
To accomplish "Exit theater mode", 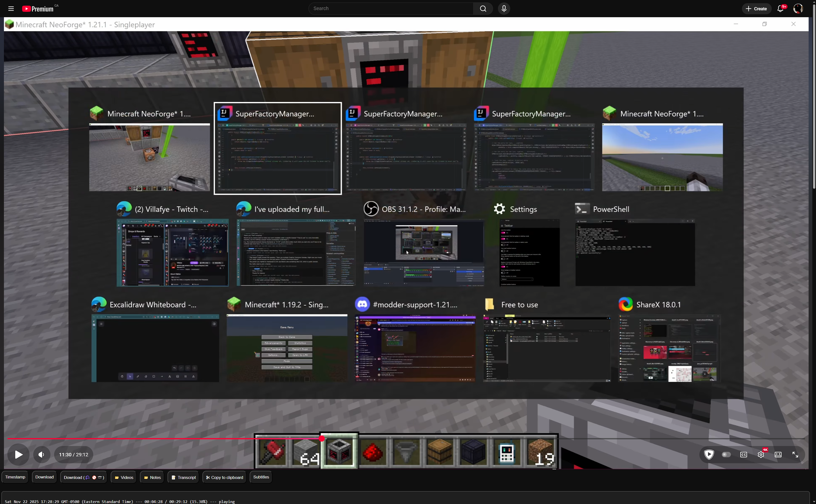I will click(x=778, y=454).
